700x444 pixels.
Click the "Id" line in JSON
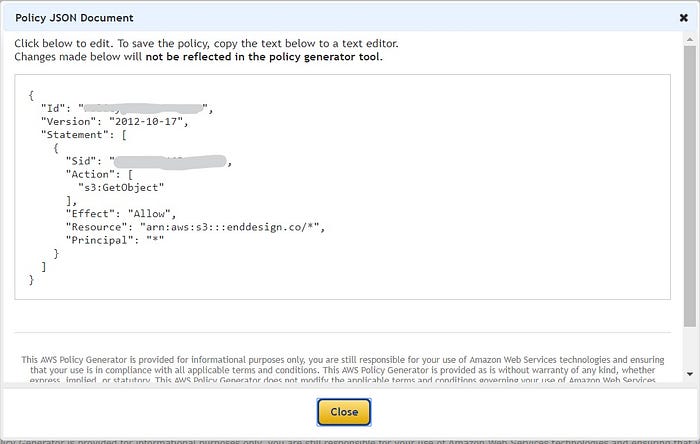(127, 108)
